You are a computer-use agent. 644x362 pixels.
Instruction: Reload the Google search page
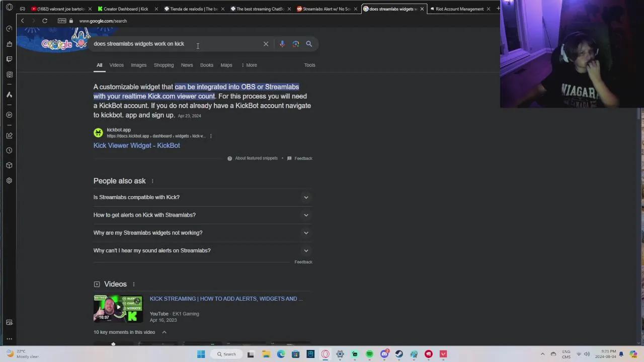45,21
